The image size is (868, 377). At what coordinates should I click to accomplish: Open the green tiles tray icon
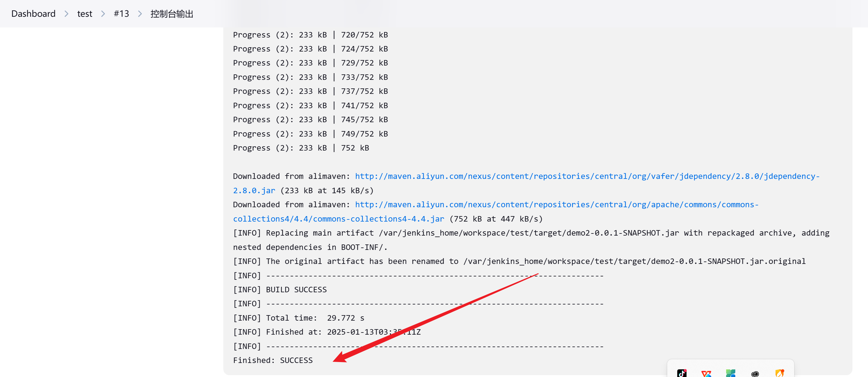tap(730, 373)
